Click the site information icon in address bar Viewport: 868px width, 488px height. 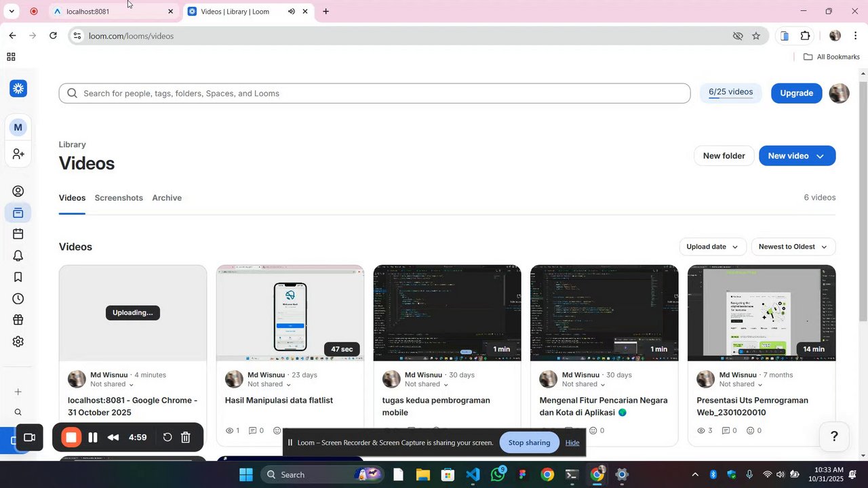click(77, 36)
